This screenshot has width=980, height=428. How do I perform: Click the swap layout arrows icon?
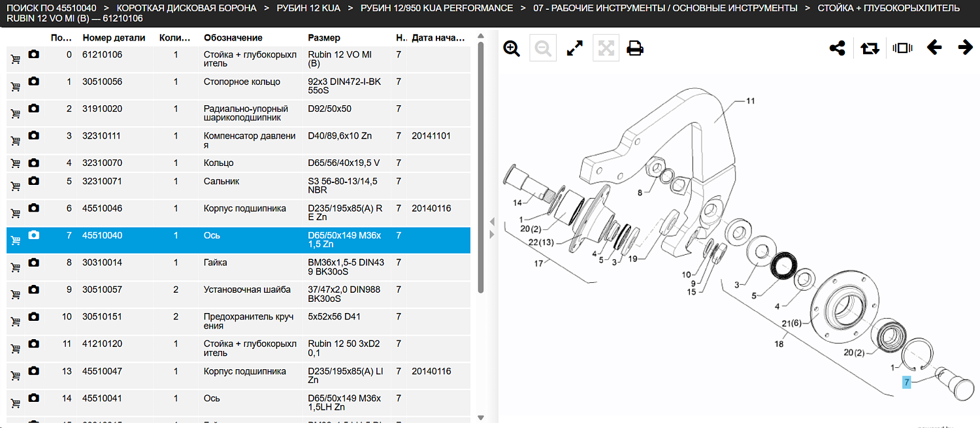tap(870, 48)
